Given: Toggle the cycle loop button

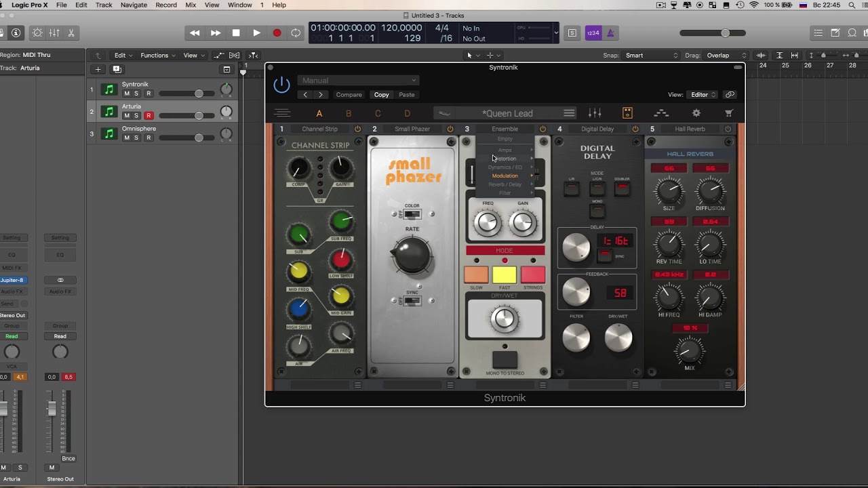Looking at the screenshot, I should click(x=296, y=33).
